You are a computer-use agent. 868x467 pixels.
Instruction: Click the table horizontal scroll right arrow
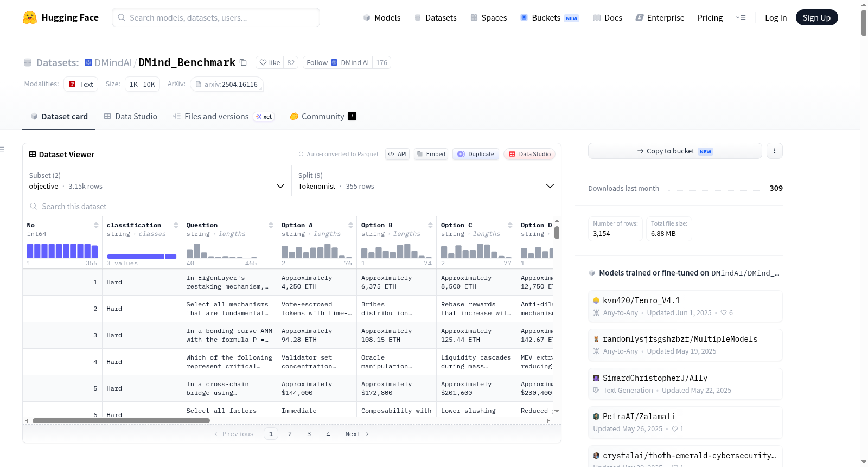point(548,420)
